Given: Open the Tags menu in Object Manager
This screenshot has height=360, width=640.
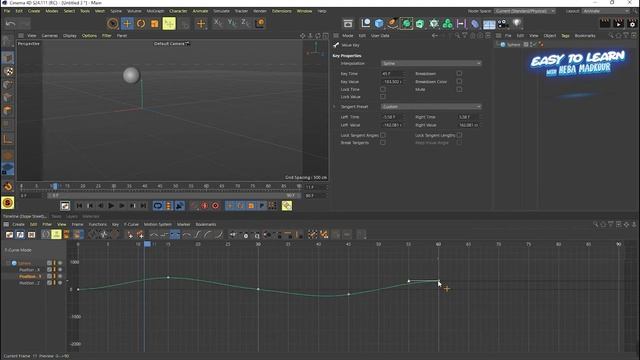Looking at the screenshot, I should [565, 36].
